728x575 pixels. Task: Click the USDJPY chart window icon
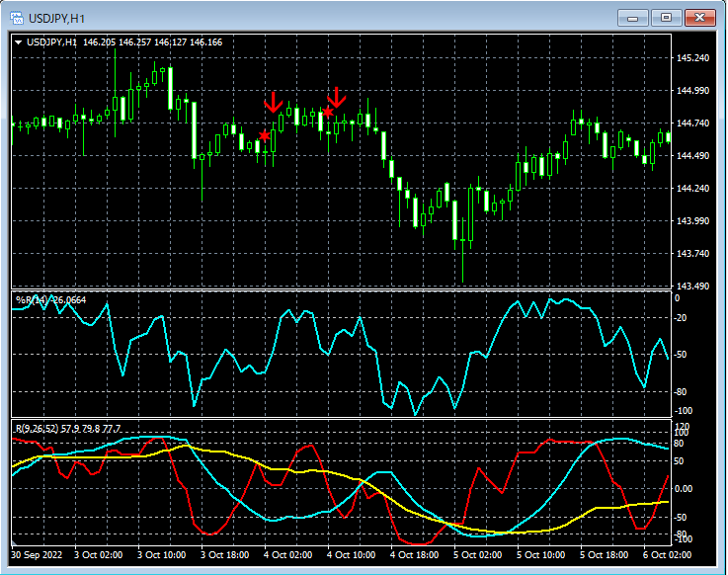pyautogui.click(x=17, y=18)
